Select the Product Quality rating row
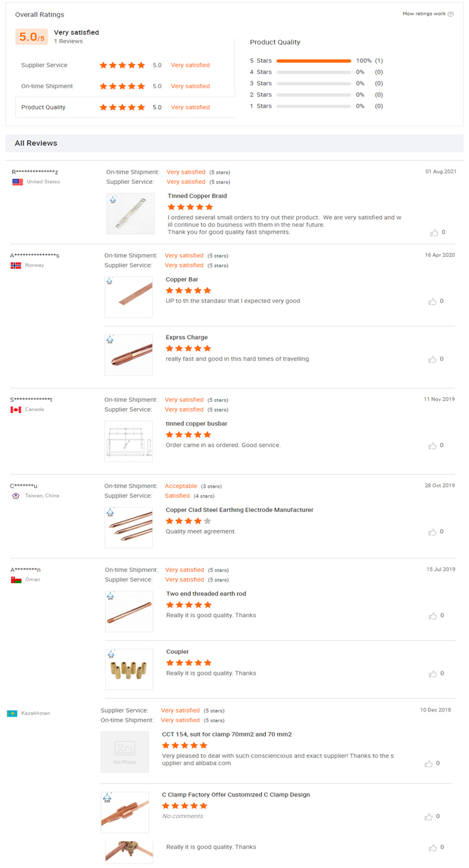469x868 pixels. (x=125, y=108)
